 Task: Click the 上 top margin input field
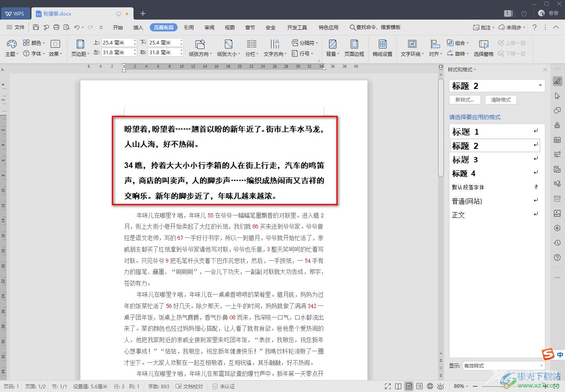click(117, 42)
